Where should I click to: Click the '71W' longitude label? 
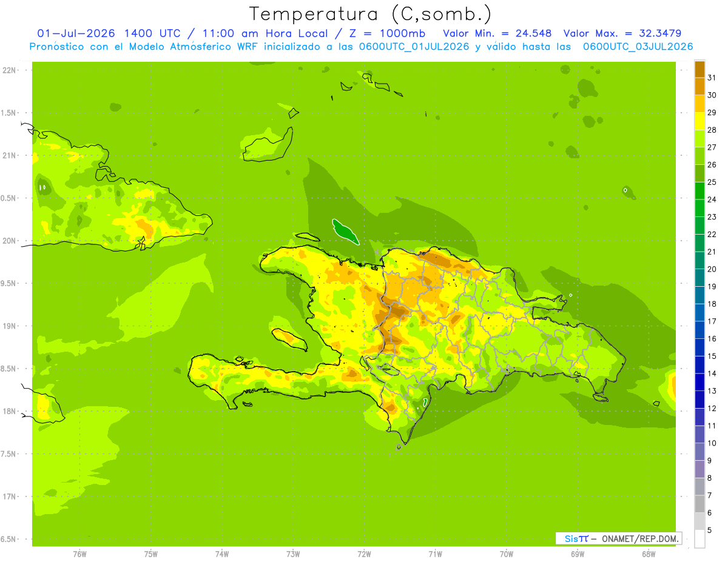pos(435,554)
